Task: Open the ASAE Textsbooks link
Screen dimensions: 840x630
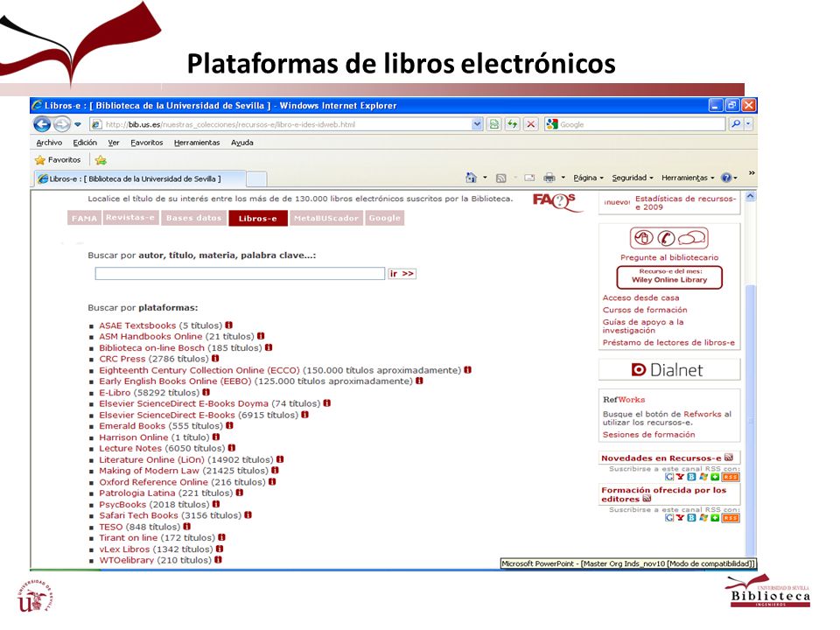Action: click(x=137, y=325)
